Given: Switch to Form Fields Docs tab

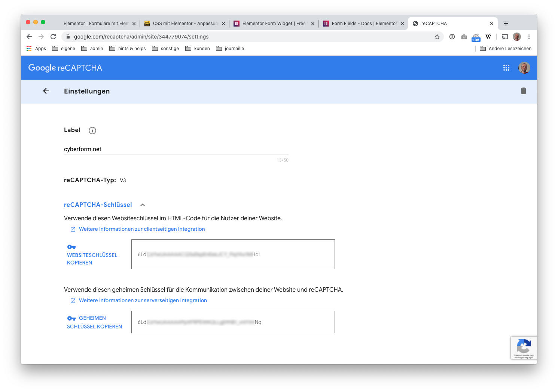Looking at the screenshot, I should 364,24.
